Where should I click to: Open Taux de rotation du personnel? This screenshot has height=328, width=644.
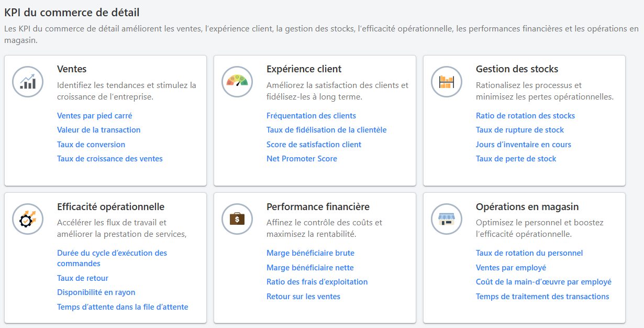529,253
